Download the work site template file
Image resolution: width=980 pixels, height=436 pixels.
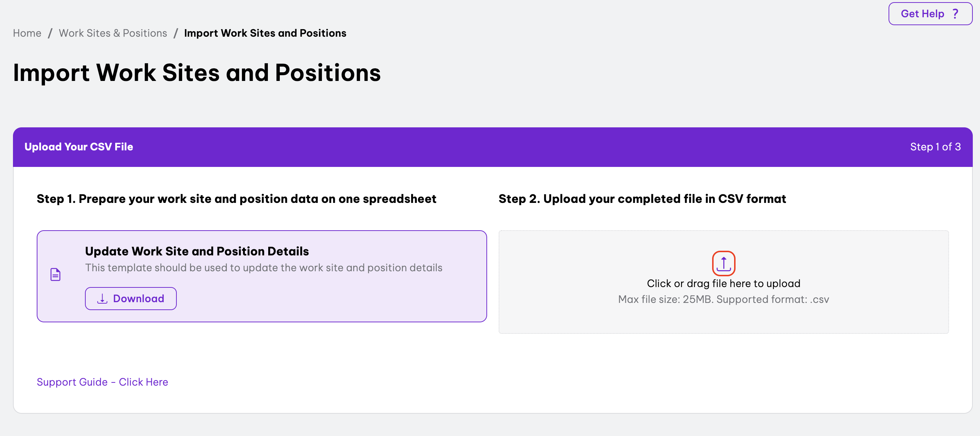(x=130, y=298)
